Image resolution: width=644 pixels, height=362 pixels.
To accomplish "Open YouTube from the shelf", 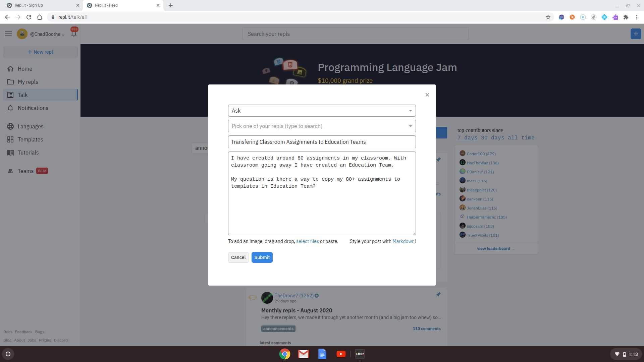I will pos(341,354).
